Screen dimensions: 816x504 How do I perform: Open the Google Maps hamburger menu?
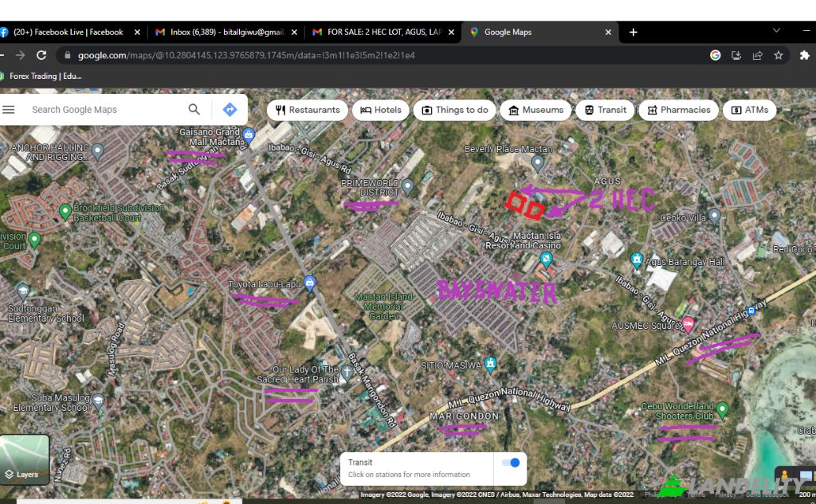tap(9, 110)
